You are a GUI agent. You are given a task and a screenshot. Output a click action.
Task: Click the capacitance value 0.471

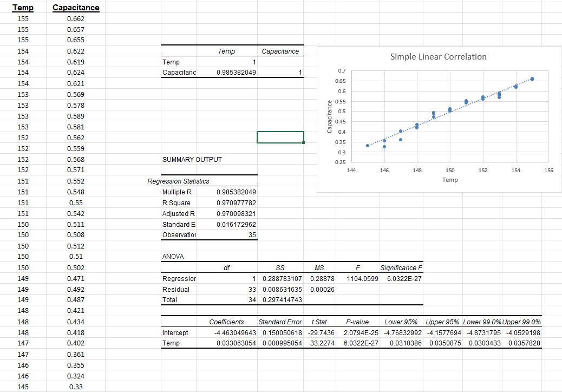pos(76,278)
